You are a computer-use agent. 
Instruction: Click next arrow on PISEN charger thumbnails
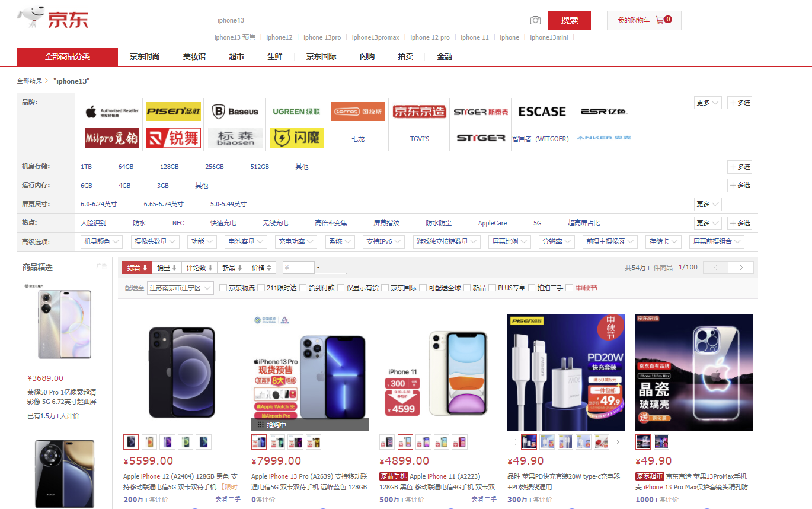[617, 442]
